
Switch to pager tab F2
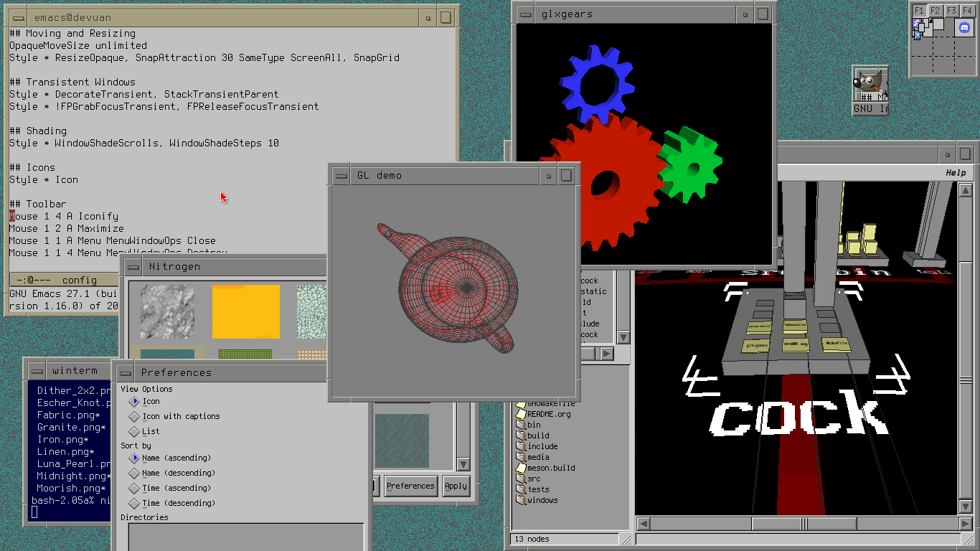[x=935, y=11]
